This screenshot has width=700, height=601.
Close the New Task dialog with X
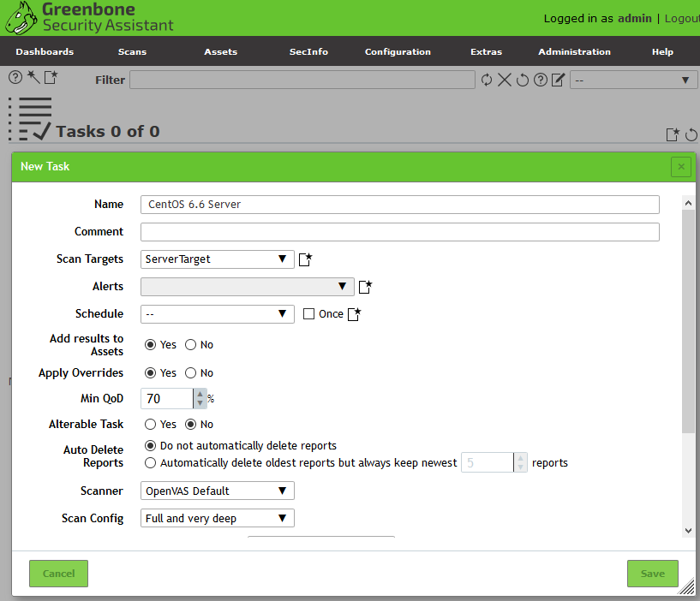tap(681, 167)
